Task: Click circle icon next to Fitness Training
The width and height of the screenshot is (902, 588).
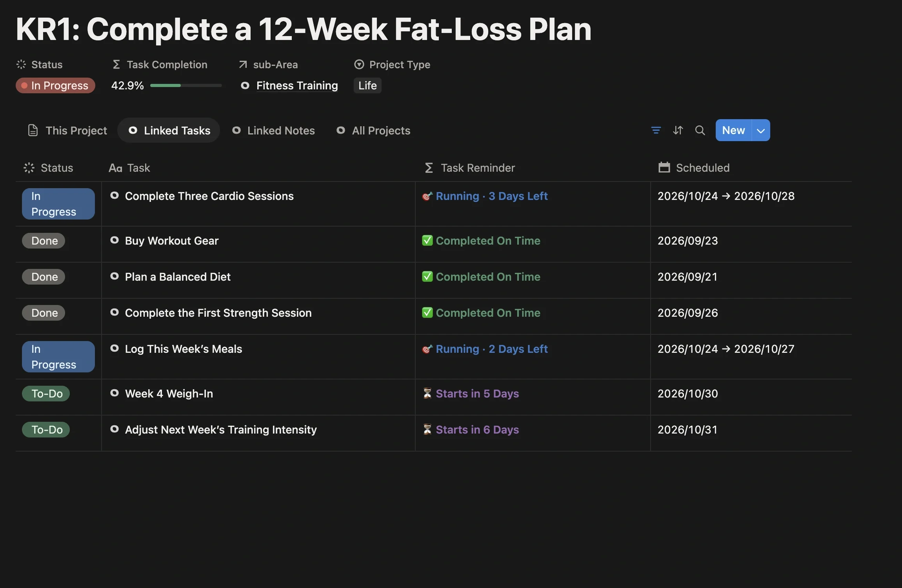Action: pos(245,85)
